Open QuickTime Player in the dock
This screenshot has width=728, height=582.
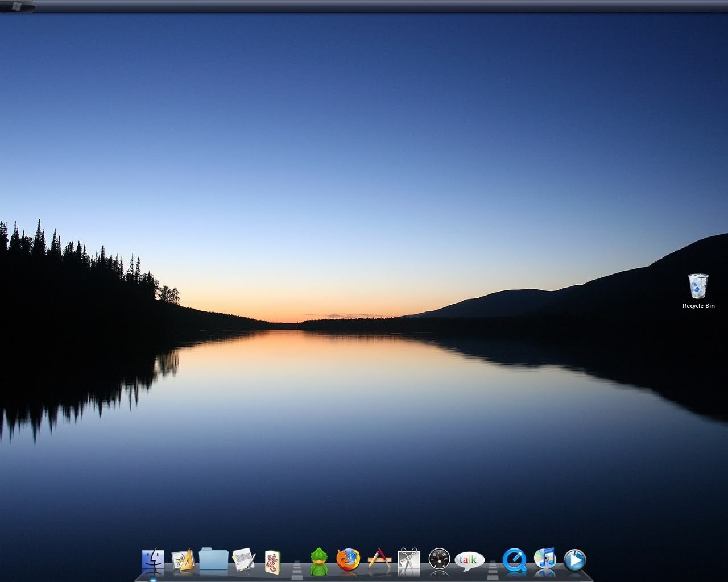tap(515, 560)
